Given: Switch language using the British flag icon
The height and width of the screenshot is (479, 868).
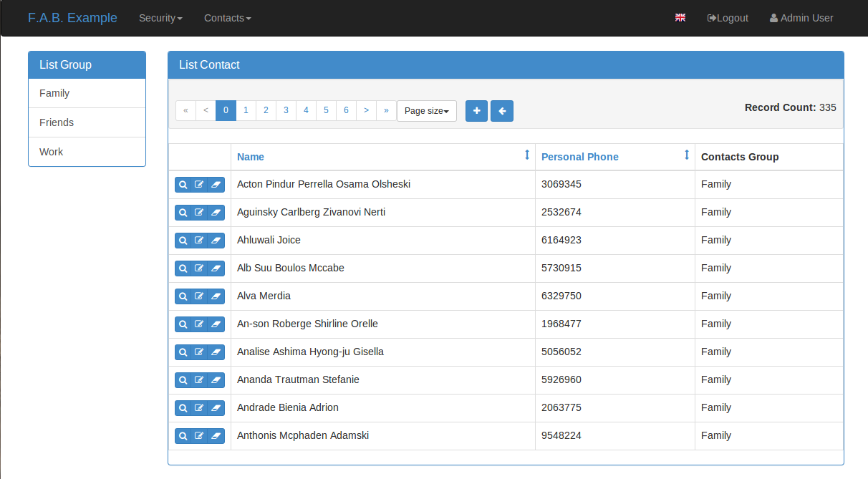Looking at the screenshot, I should [x=680, y=17].
